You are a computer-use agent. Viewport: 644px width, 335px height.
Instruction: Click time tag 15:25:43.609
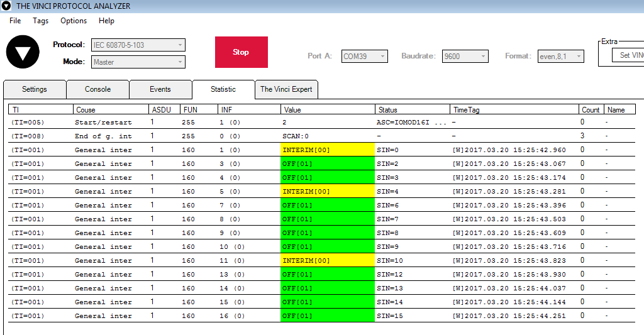pos(509,233)
